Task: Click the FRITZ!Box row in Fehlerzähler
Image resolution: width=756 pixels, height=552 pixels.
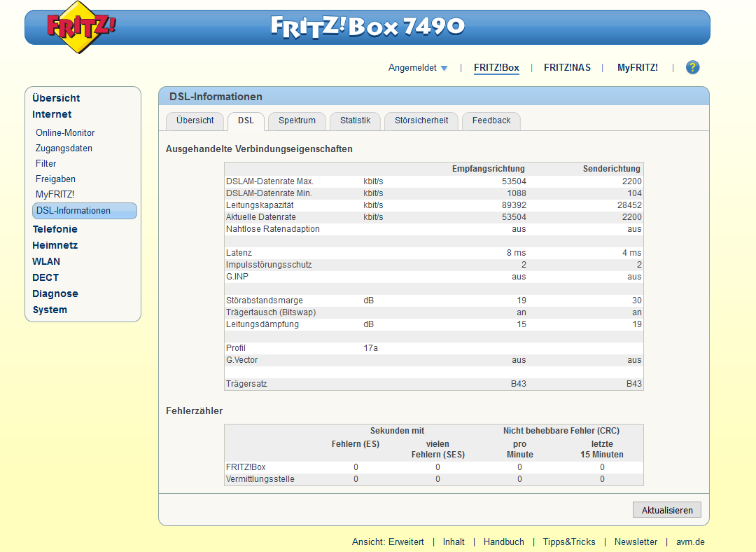Action: [x=434, y=467]
